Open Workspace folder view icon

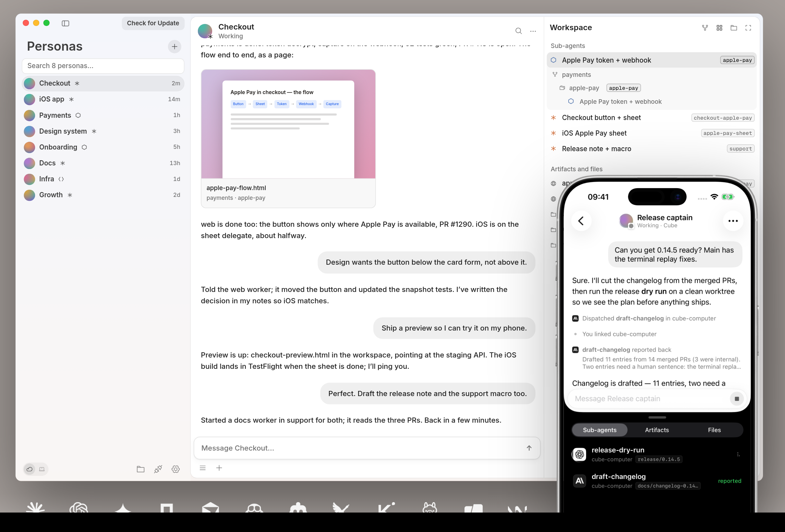(x=734, y=28)
